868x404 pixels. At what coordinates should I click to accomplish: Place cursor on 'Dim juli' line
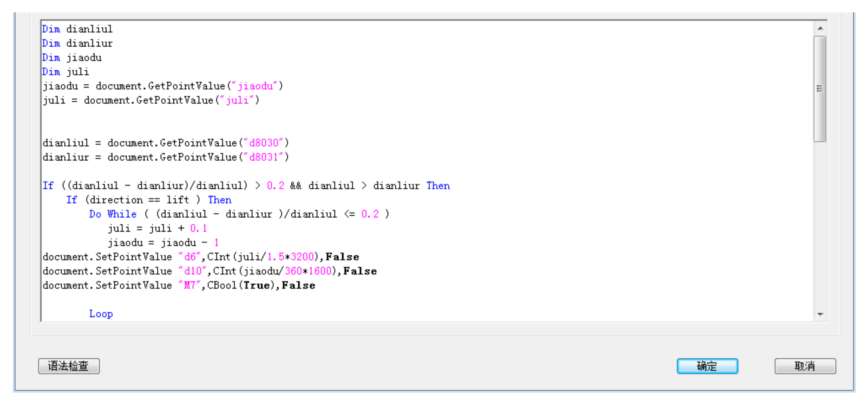click(x=66, y=72)
